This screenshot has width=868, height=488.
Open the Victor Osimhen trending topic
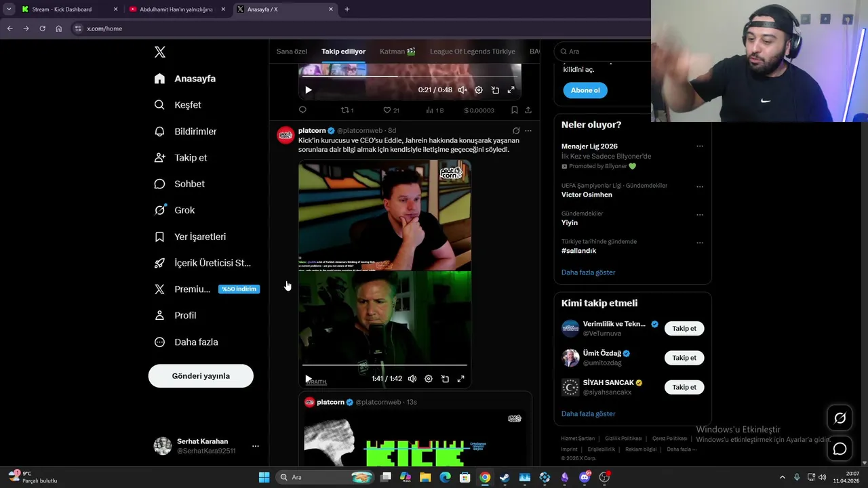click(587, 195)
